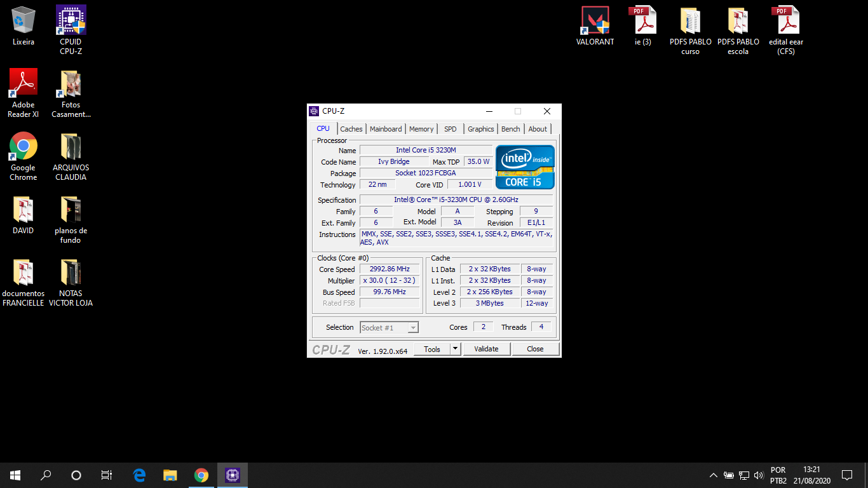Click the empty Rated FSB field
This screenshot has height=488, width=868.
[x=390, y=303]
